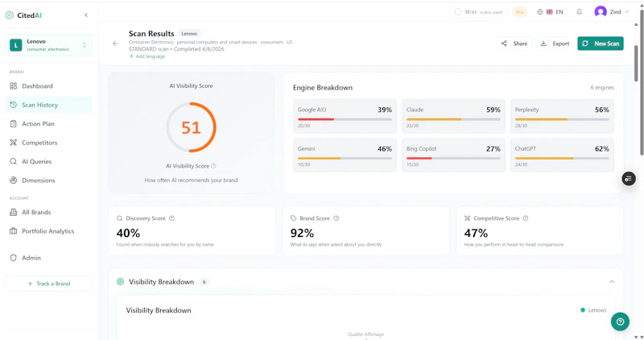Viewport: 644px width, 340px height.
Task: Toggle the Lenovo legend in the chart
Action: coord(593,310)
